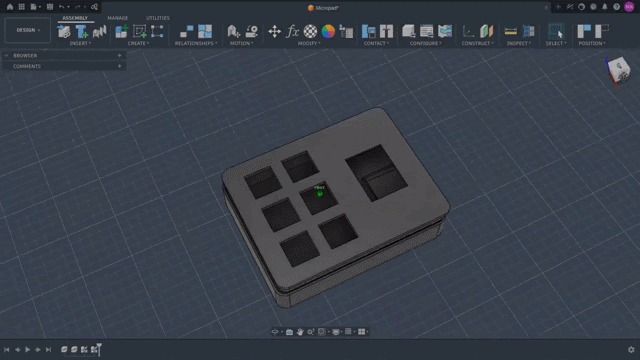640x360 pixels.
Task: Open the Notifications bell
Action: coord(604,7)
